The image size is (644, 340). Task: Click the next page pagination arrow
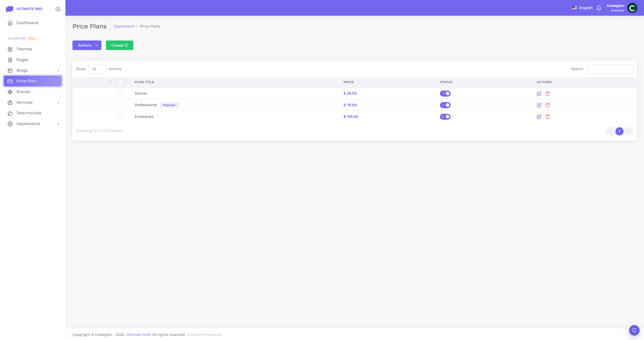629,131
